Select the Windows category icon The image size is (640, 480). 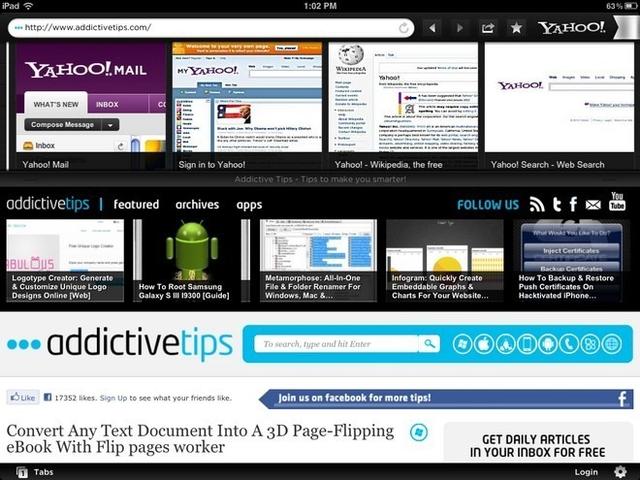pos(462,344)
